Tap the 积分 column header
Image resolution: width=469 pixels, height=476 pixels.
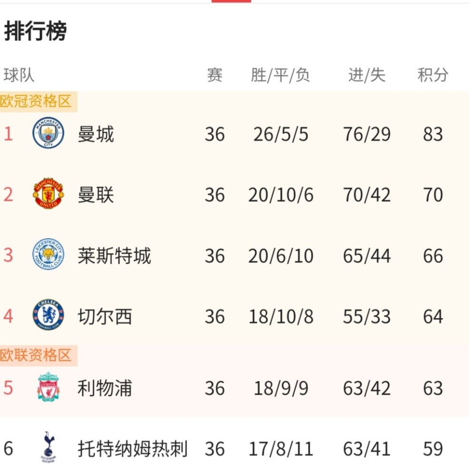click(433, 75)
